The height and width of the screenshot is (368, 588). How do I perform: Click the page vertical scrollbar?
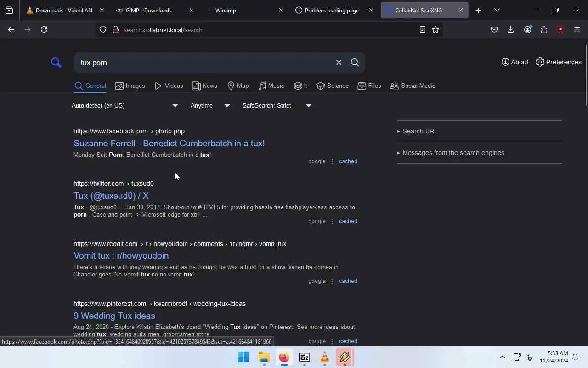pyautogui.click(x=586, y=76)
